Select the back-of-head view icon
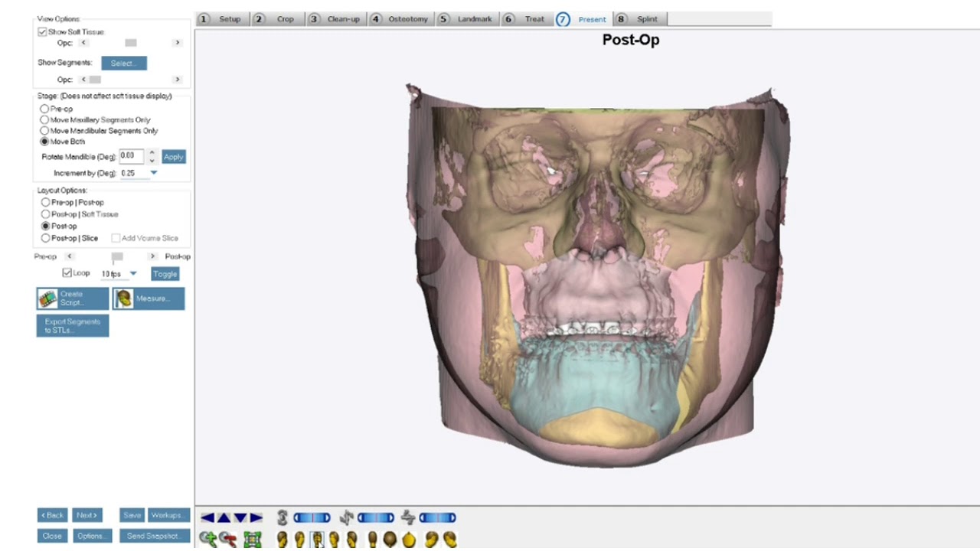The image size is (980, 551). coord(373,540)
